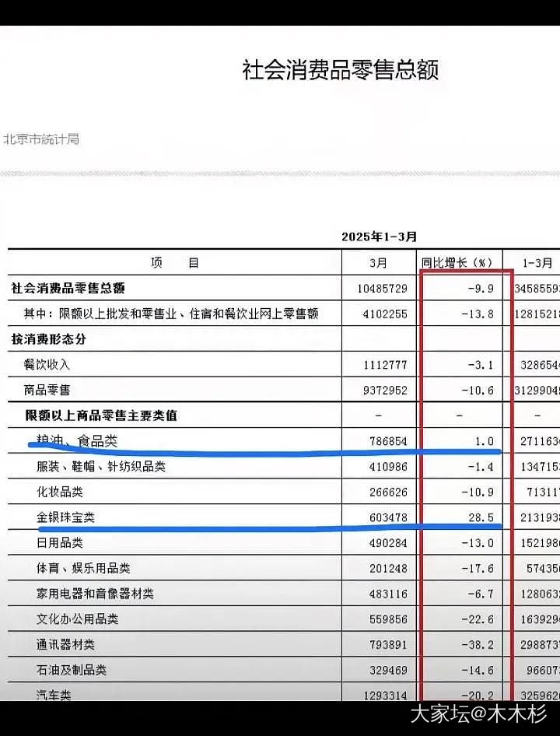Click the growth value -22.6
The width and height of the screenshot is (560, 736).
click(478, 619)
